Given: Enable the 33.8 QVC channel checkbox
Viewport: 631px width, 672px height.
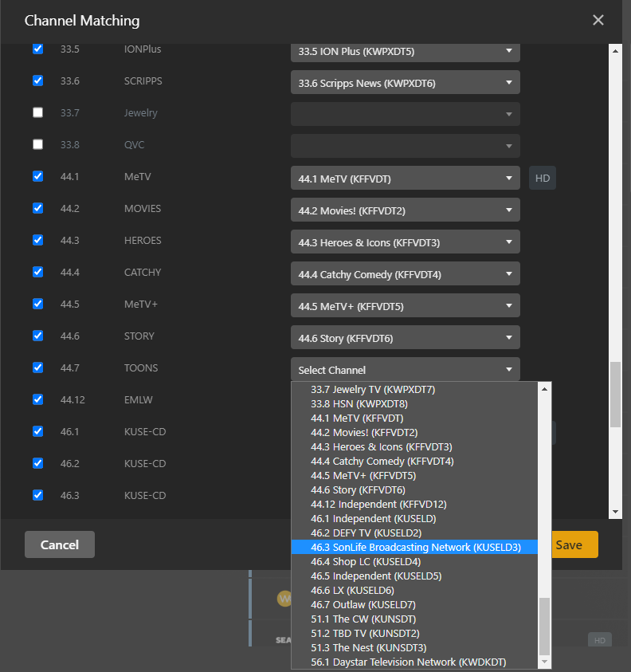Looking at the screenshot, I should (x=37, y=144).
